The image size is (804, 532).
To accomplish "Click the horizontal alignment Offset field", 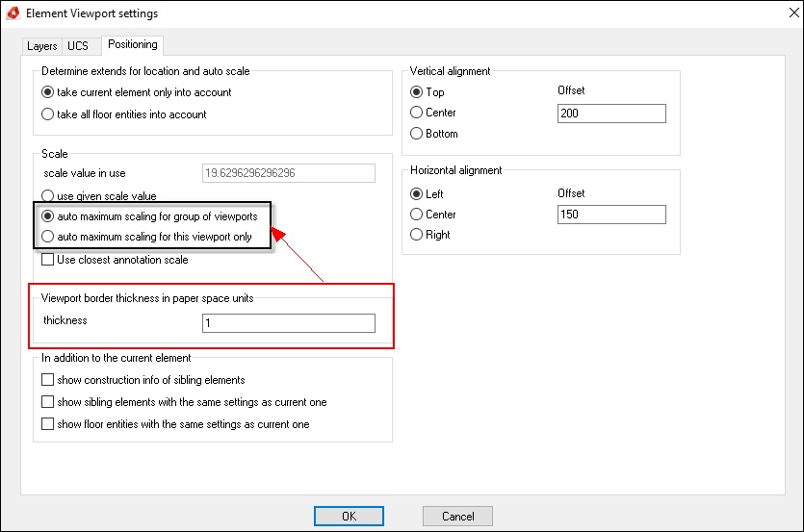I will pyautogui.click(x=611, y=215).
